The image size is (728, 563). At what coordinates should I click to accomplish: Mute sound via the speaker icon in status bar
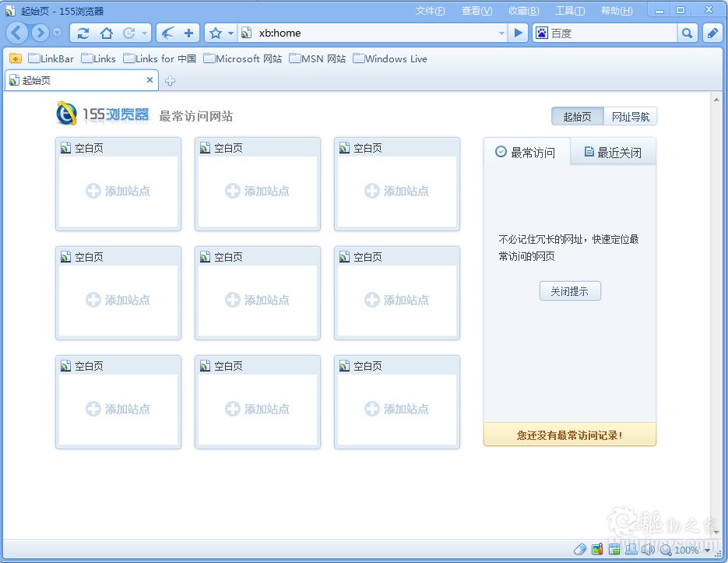coord(649,549)
